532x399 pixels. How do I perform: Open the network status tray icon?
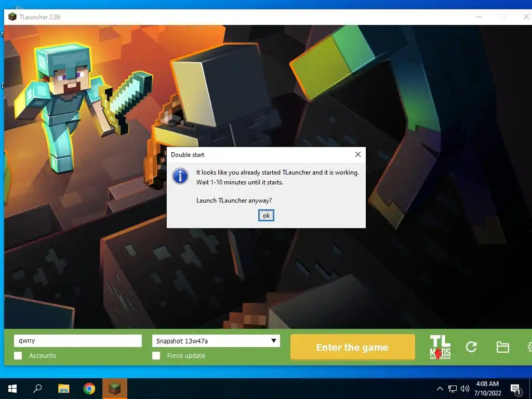(453, 389)
